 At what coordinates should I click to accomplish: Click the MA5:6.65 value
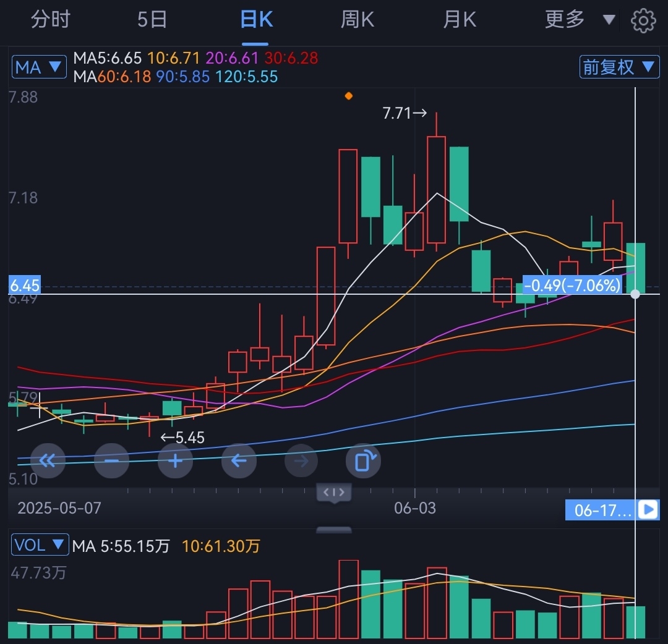[108, 58]
